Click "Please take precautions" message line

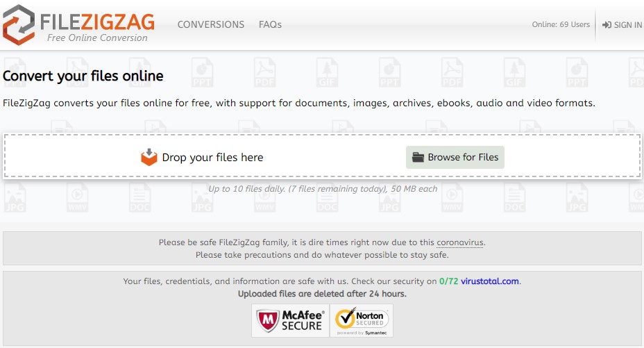pos(322,255)
